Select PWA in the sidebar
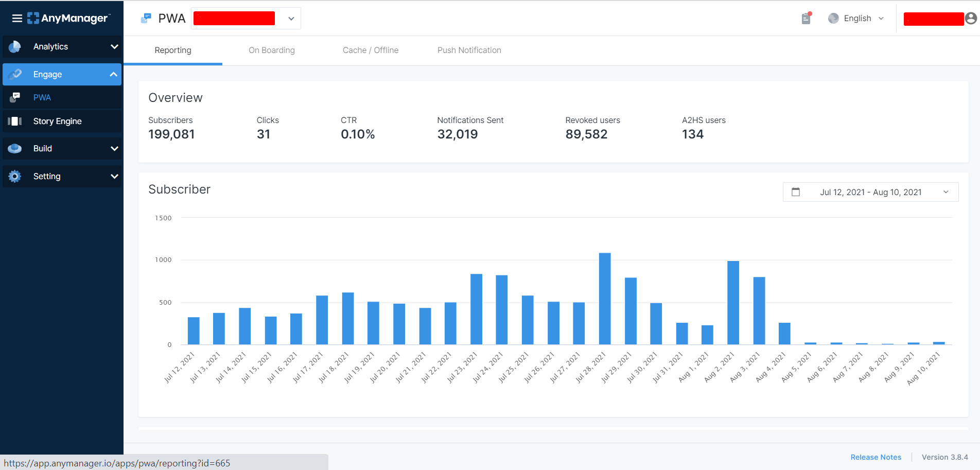Viewport: 980px width, 470px height. [x=42, y=98]
